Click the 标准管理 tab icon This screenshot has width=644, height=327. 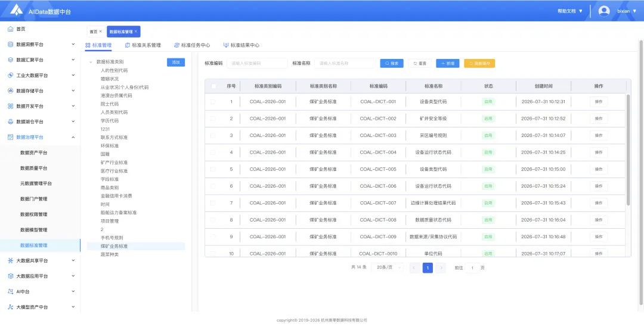[x=88, y=45]
